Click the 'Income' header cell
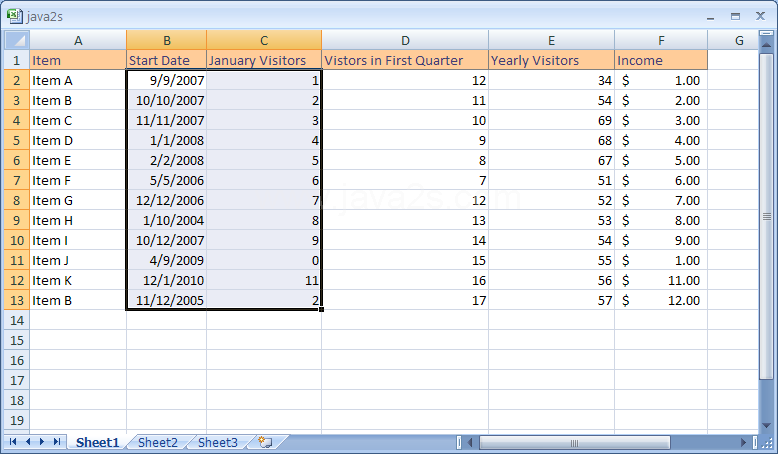This screenshot has width=778, height=454. point(661,60)
